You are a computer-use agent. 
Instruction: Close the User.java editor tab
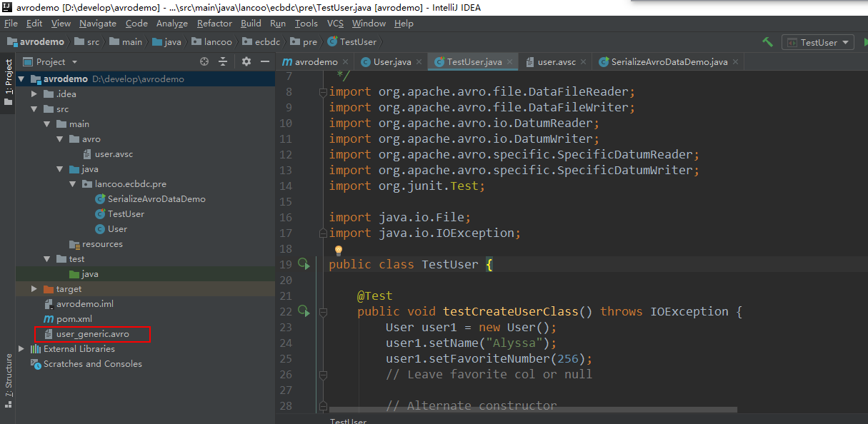419,62
